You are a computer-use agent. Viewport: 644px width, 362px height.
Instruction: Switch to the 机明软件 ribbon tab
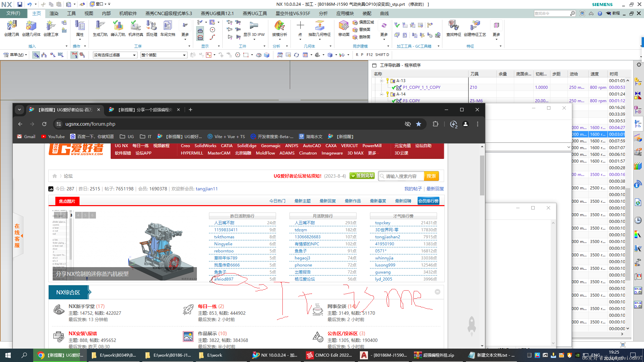pos(128,13)
